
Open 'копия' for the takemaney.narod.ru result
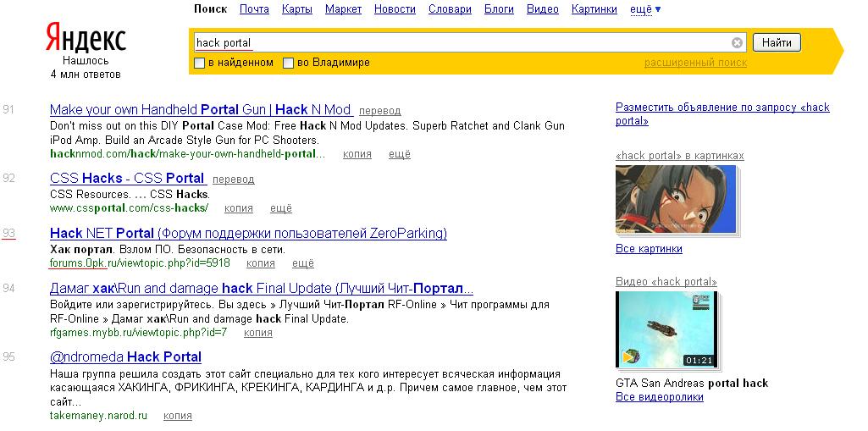pos(178,416)
